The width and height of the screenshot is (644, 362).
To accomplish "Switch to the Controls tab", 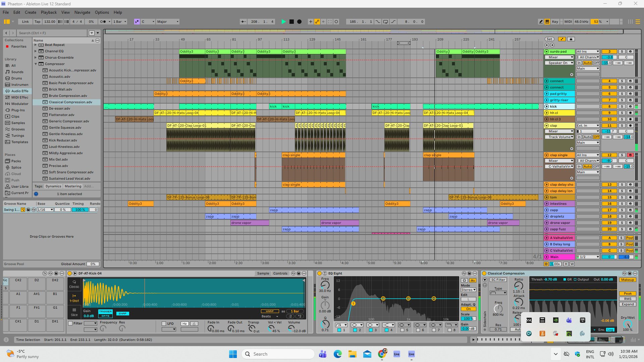I will pyautogui.click(x=280, y=274).
